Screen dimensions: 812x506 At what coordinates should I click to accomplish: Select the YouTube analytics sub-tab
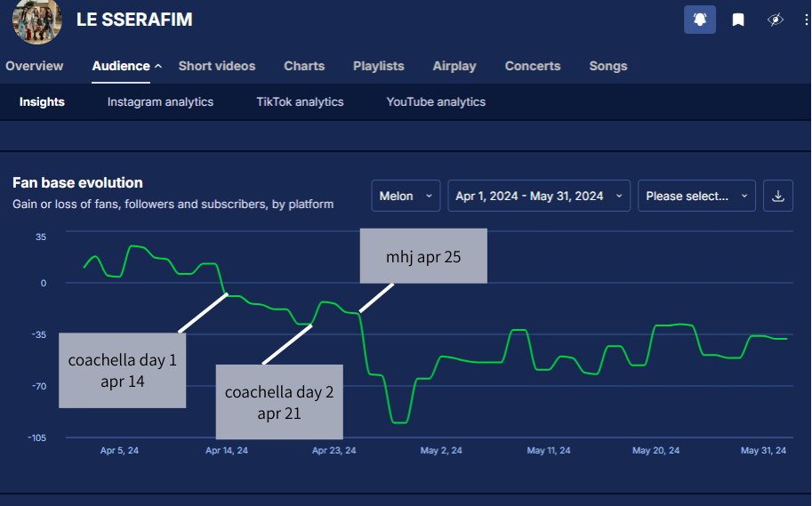[x=436, y=101]
